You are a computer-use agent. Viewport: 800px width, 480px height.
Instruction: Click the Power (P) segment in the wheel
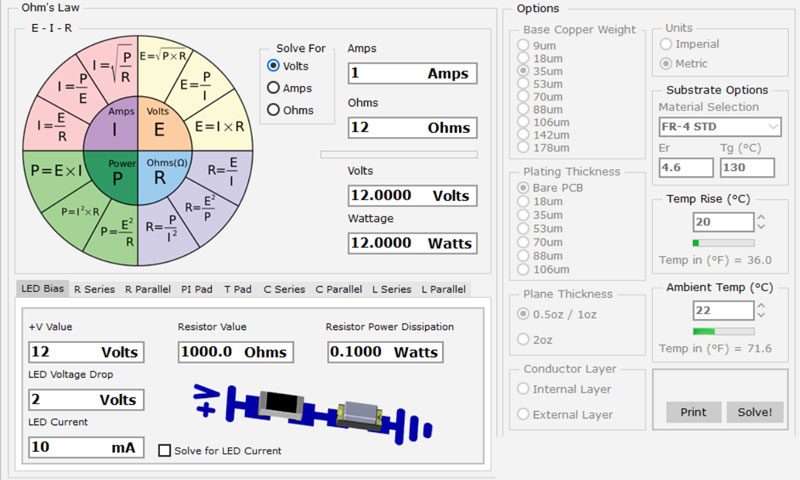click(116, 174)
